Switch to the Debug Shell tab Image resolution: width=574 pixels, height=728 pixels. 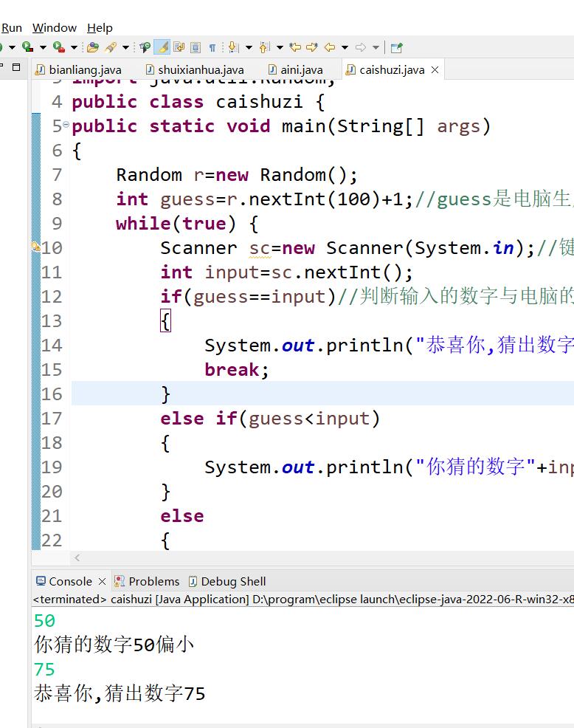(227, 581)
